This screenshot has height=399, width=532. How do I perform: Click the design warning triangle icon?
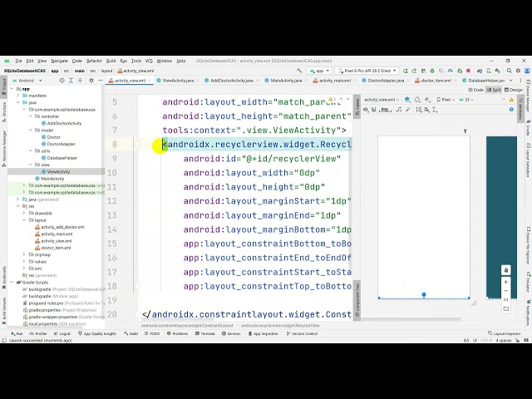[x=511, y=100]
